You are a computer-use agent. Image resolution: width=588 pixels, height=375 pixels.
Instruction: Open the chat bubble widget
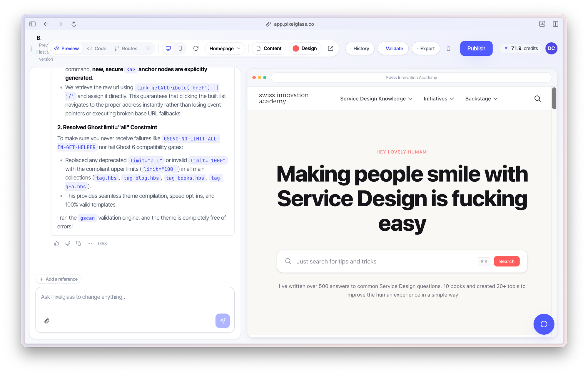click(x=544, y=324)
